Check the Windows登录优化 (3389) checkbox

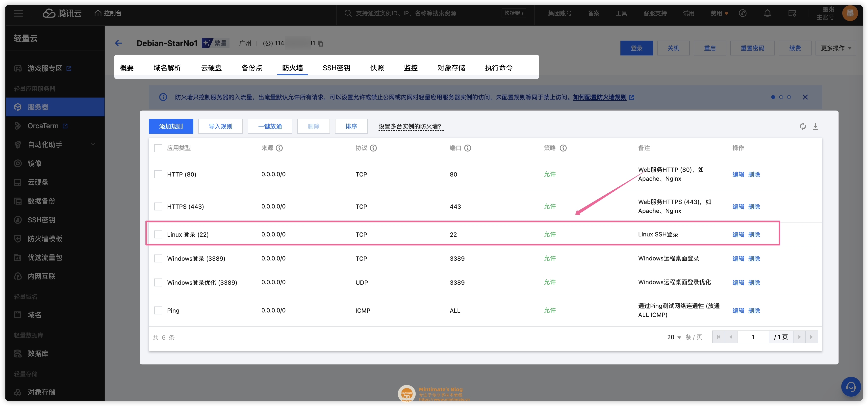pyautogui.click(x=158, y=282)
